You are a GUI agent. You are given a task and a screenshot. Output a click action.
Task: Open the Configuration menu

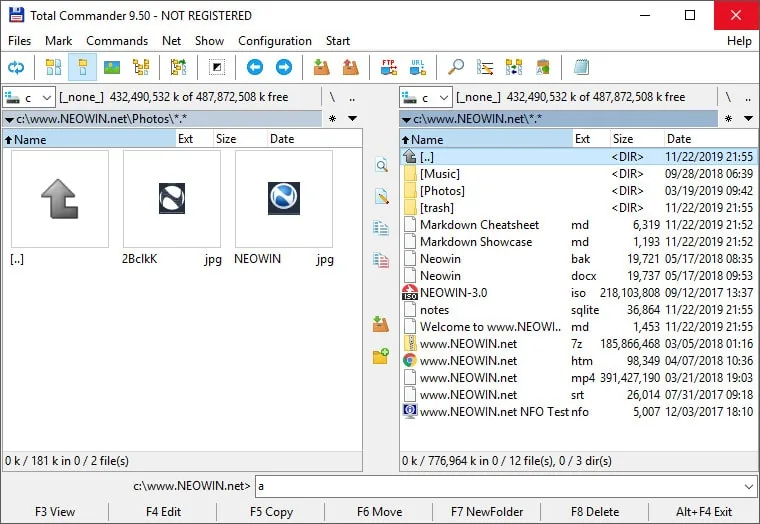(x=275, y=41)
